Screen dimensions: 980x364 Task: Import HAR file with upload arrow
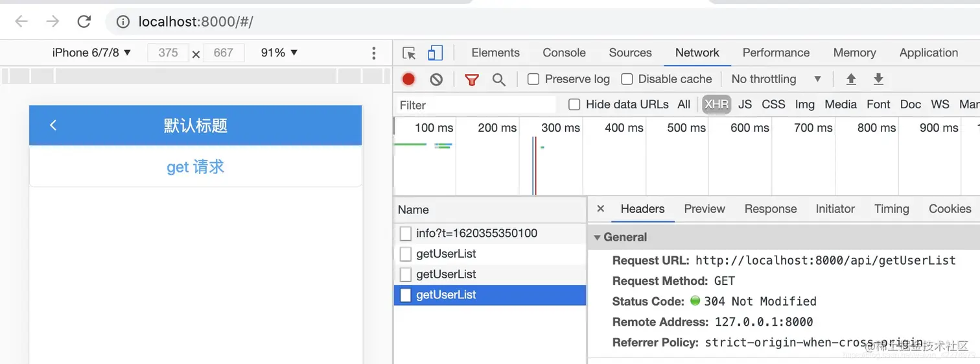tap(851, 79)
